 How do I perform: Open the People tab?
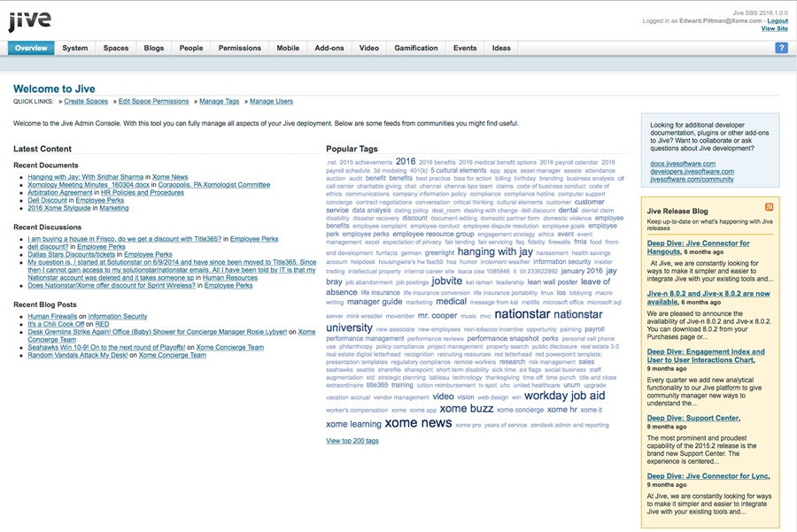coord(191,48)
